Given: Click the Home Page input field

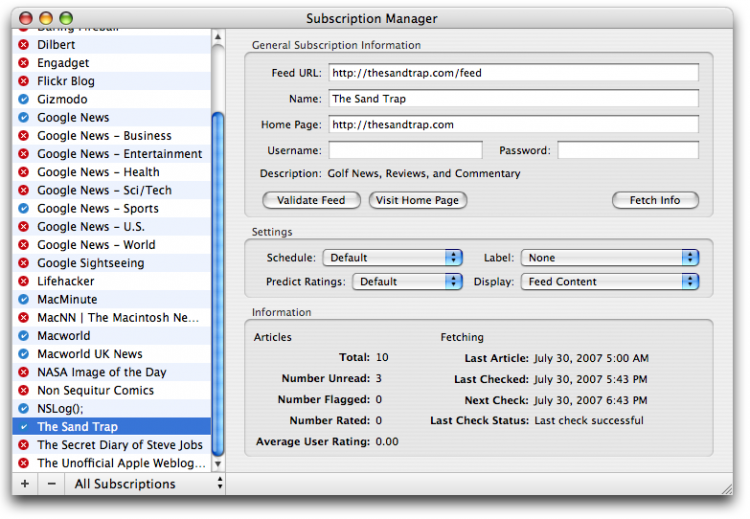Looking at the screenshot, I should coord(513,124).
